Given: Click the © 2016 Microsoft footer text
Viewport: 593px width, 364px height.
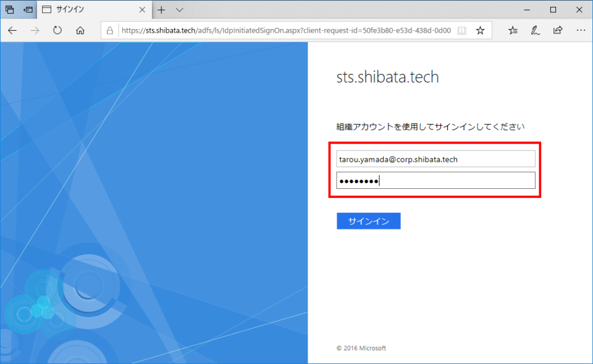Looking at the screenshot, I should click(361, 348).
